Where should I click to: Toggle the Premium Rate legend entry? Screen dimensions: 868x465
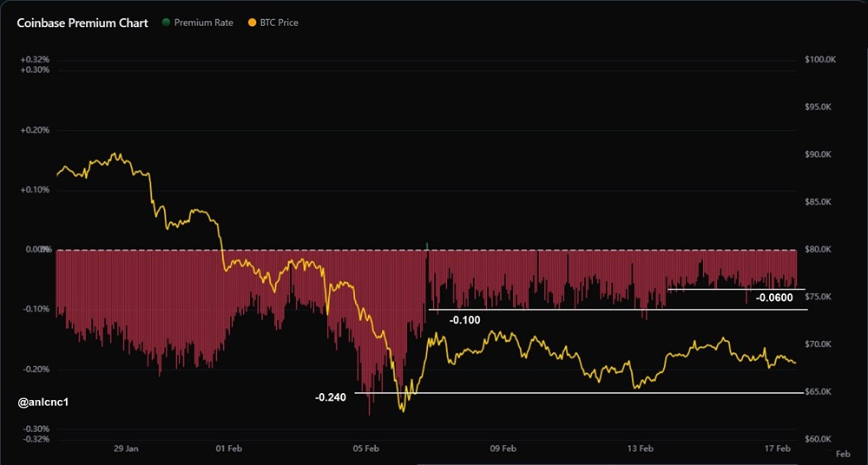pyautogui.click(x=198, y=23)
